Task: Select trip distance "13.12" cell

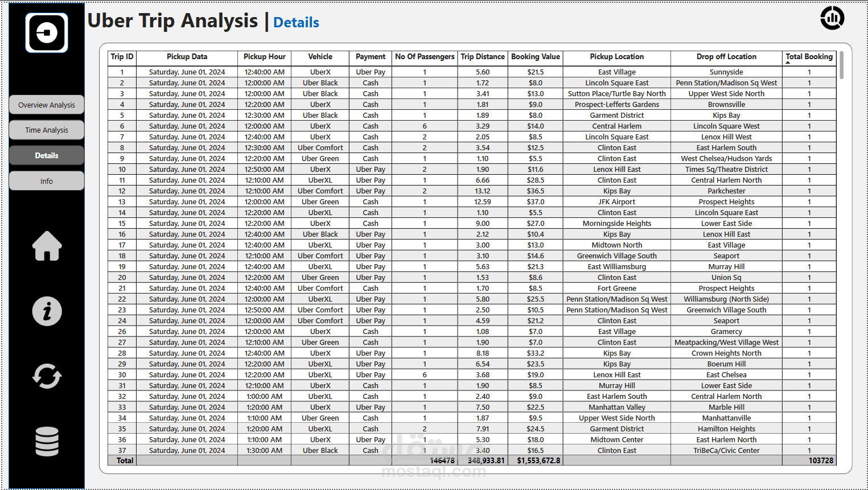Action: (483, 191)
